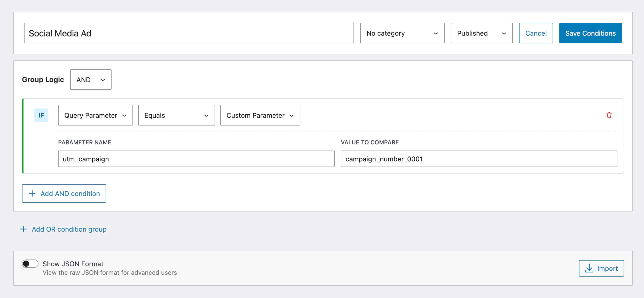Viewport: 644px width, 298px height.
Task: Click the Import button
Action: (601, 268)
